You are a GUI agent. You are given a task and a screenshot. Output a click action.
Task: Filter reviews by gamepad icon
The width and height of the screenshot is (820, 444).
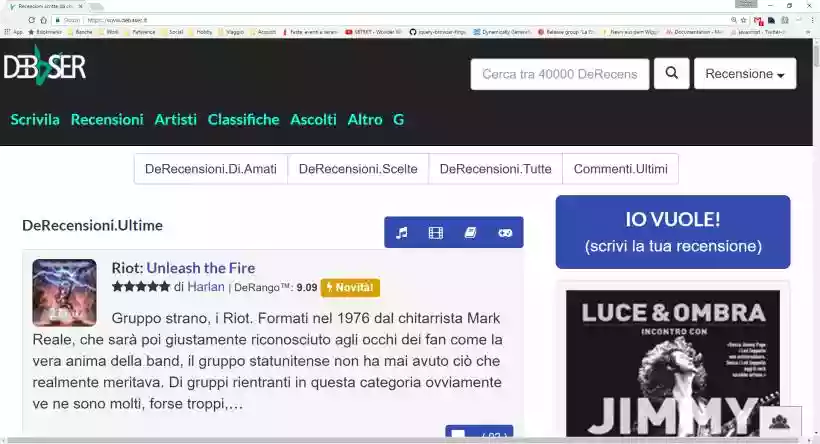[x=505, y=232]
